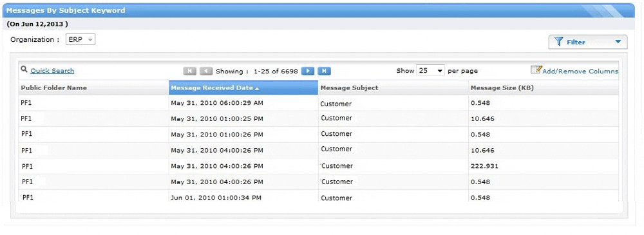Go to the next page of results

[308, 71]
